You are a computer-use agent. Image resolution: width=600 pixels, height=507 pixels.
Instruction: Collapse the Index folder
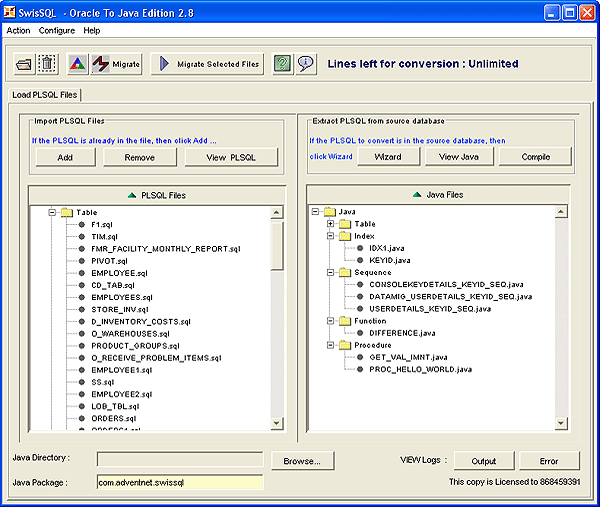[x=330, y=236]
